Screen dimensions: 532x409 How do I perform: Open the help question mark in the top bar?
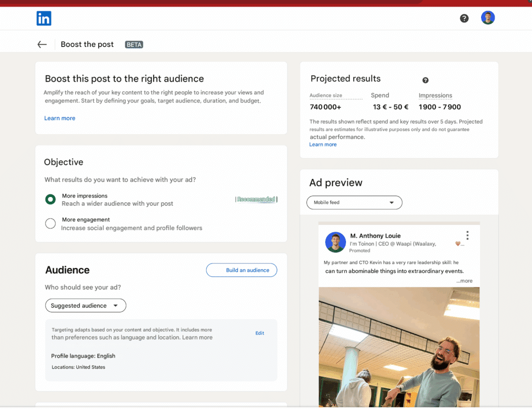pos(464,18)
